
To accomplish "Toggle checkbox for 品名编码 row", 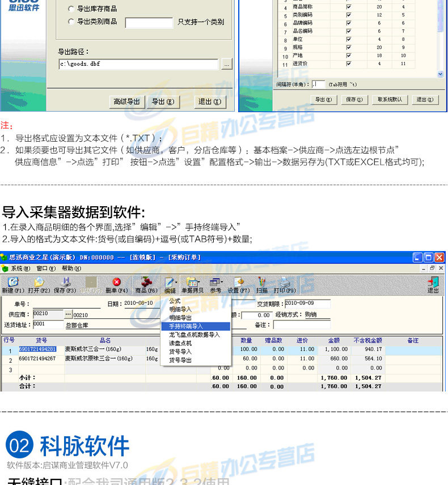I will point(349,31).
